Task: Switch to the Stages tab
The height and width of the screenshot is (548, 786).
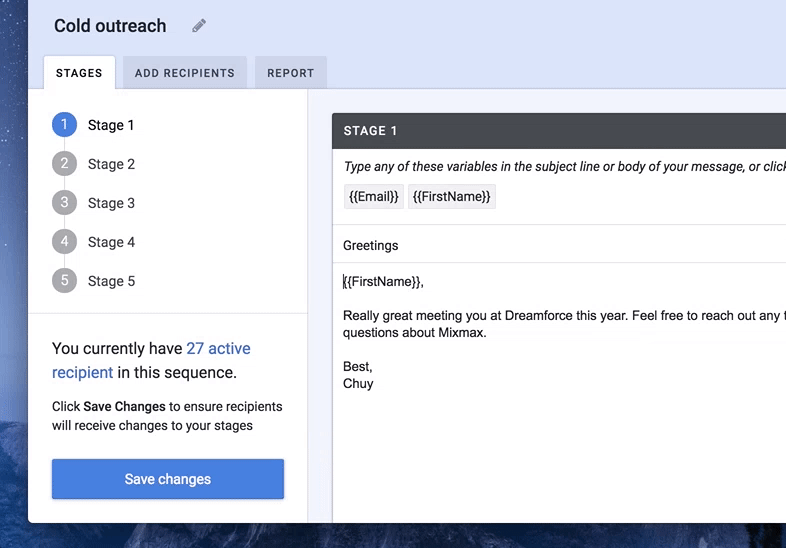Action: [x=79, y=73]
